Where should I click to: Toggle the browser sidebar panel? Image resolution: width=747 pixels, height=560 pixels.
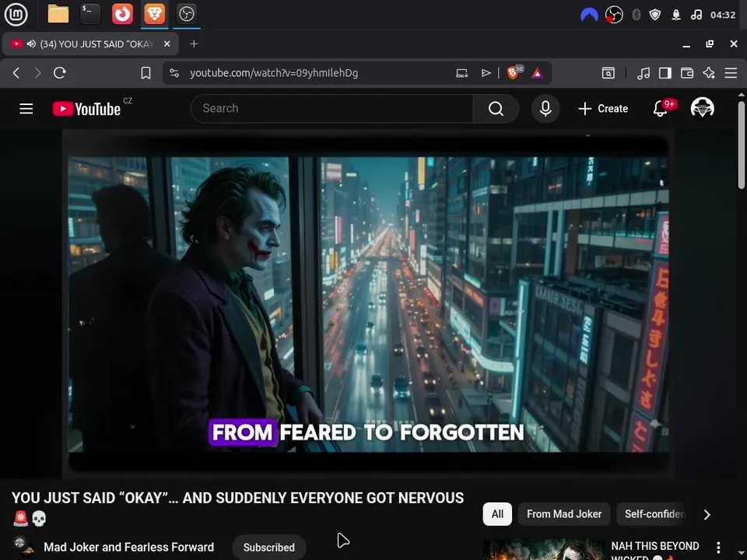click(x=665, y=73)
